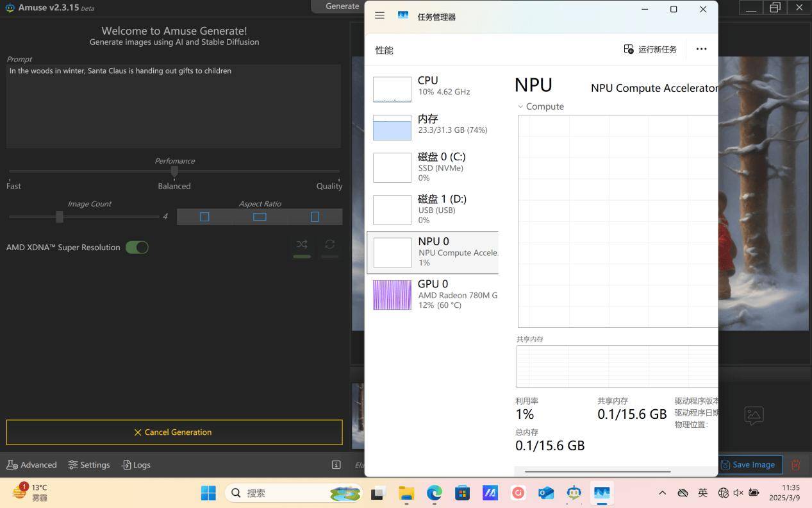This screenshot has width=812, height=508.
Task: Toggle the random seed shuffle button
Action: [x=302, y=244]
